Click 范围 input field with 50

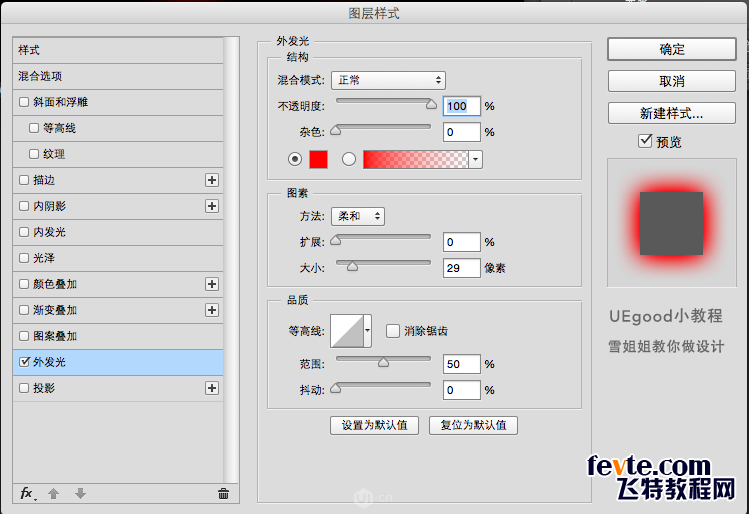coord(461,364)
